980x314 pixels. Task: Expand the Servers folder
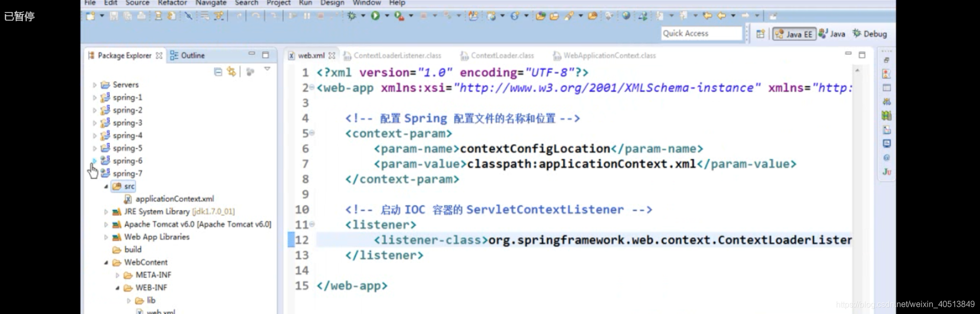pyautogui.click(x=94, y=85)
